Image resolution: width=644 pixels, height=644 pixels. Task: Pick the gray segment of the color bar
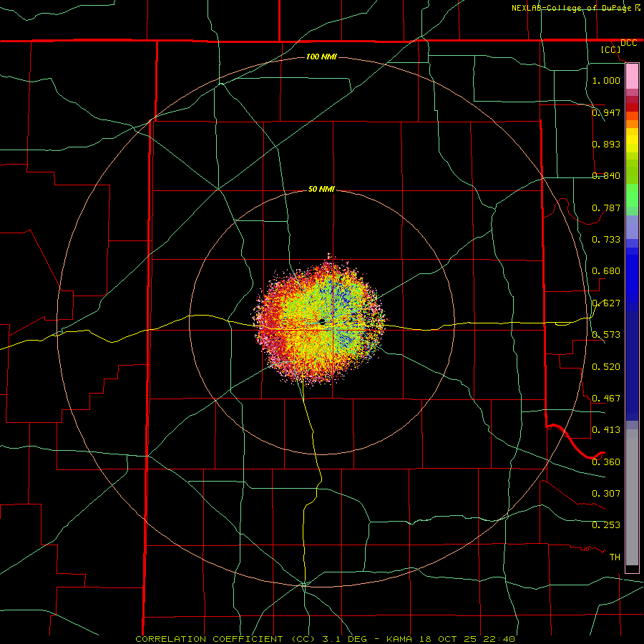(x=632, y=497)
